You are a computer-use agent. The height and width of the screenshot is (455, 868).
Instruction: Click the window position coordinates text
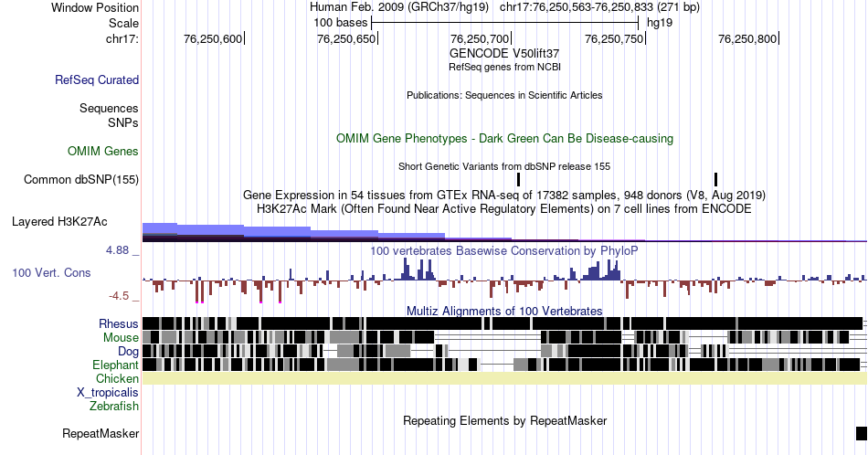tap(599, 7)
